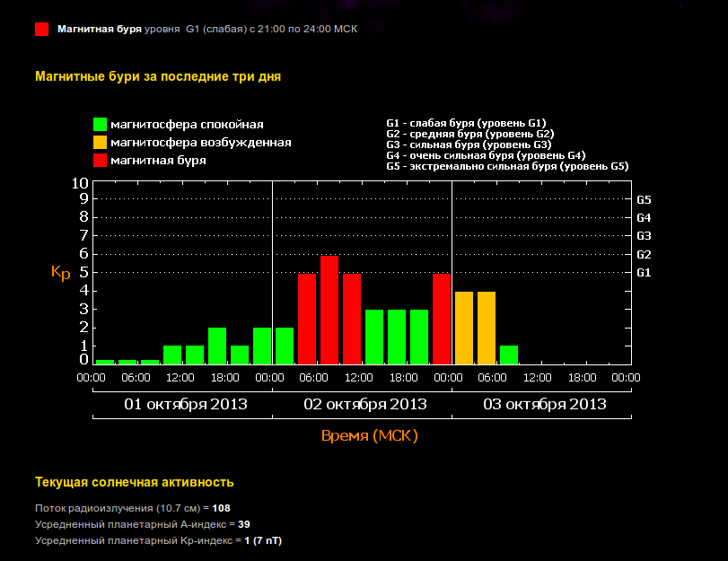
Task: Click the averaged planetary A-index value 39
Action: (244, 524)
